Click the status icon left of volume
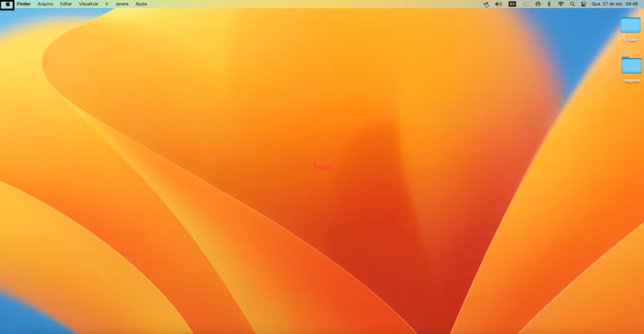The image size is (644, 334). click(x=486, y=4)
